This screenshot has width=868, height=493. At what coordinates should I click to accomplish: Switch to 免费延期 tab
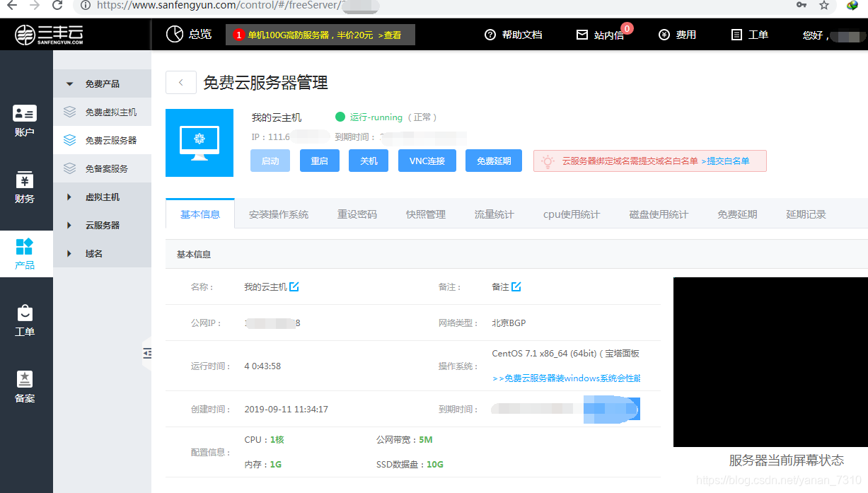pos(737,214)
